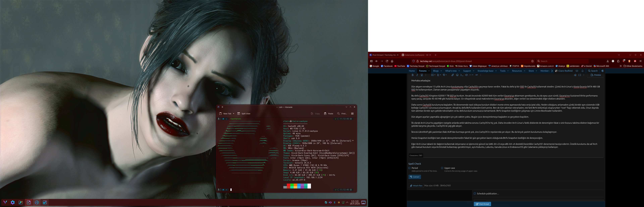Insert a GIF in the editor
The width and height of the screenshot is (644, 207).
pyautogui.click(x=477, y=75)
